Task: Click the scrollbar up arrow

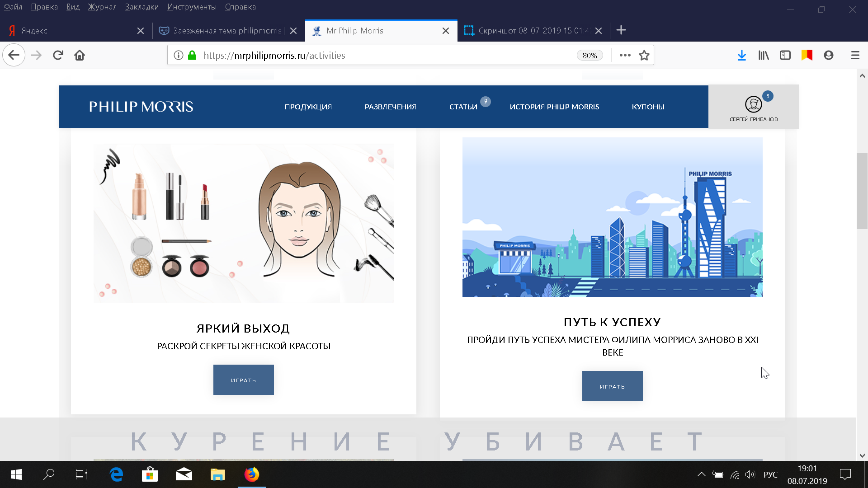Action: (x=862, y=75)
